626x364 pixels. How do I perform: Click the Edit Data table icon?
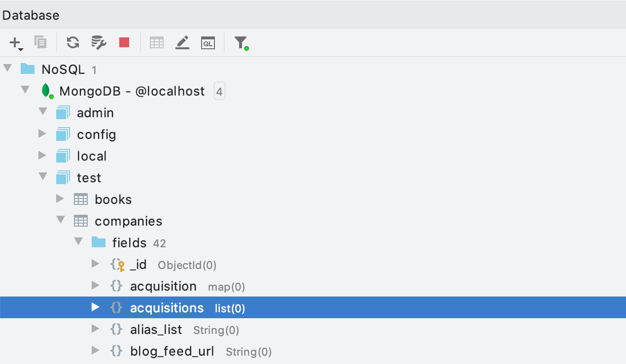157,43
